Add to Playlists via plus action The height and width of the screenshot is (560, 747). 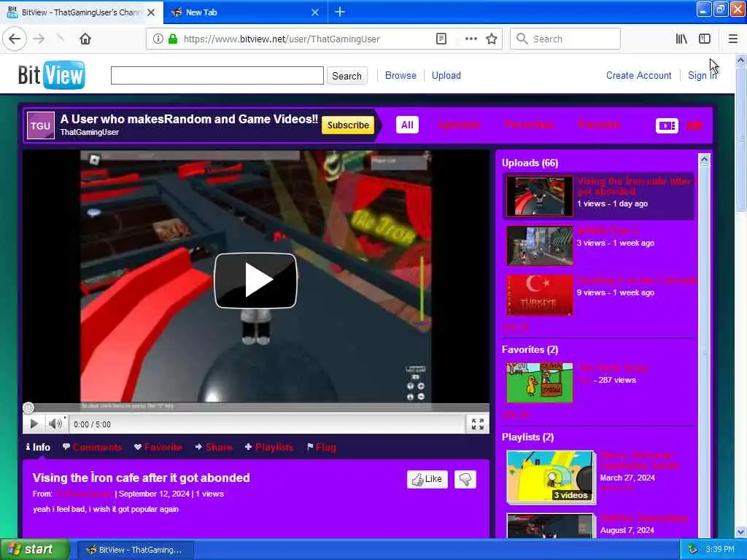pyautogui.click(x=269, y=447)
